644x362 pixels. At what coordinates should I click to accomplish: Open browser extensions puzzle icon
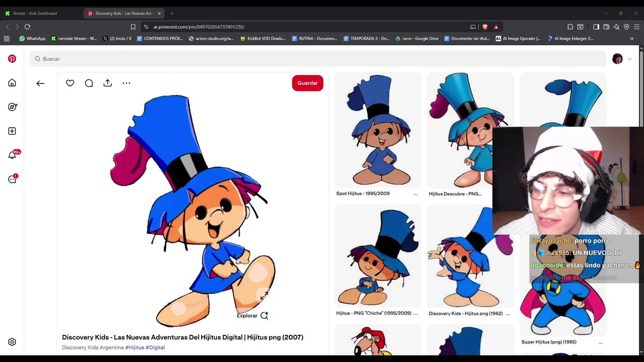(x=570, y=27)
